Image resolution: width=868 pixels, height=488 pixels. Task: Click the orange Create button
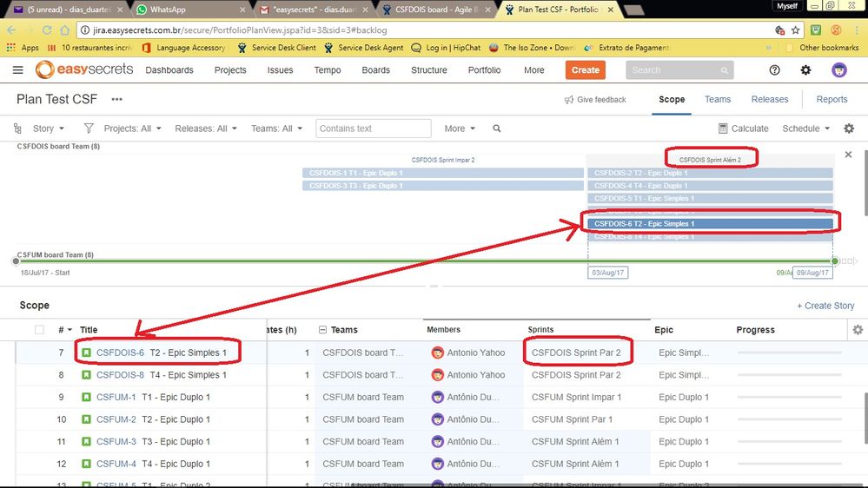585,70
